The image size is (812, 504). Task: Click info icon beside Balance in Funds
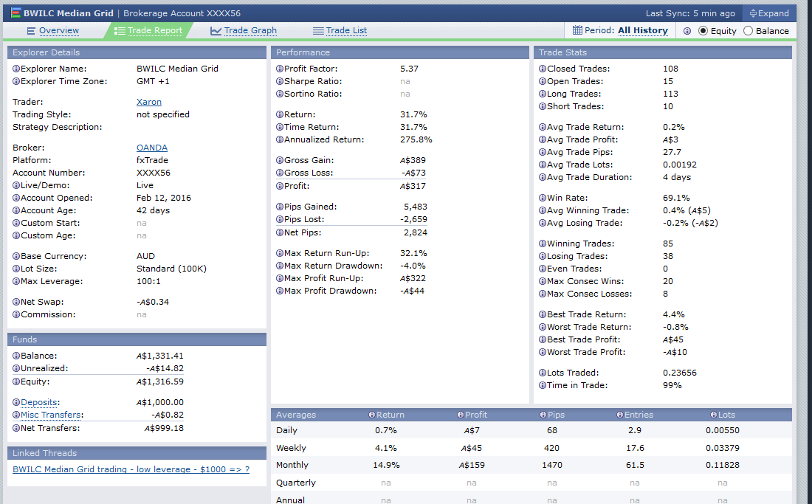coord(16,356)
